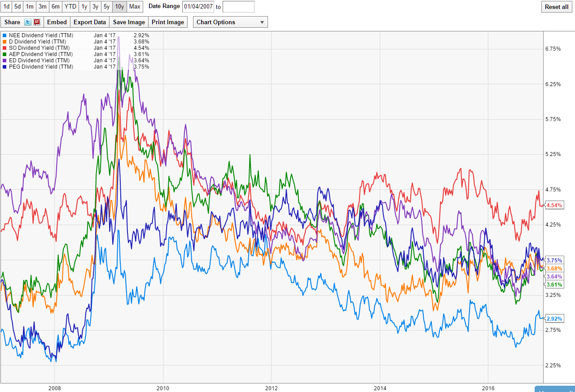The image size is (575, 392).
Task: Click NEE Dividend Yield (TTM) legend label
Action: [41, 35]
